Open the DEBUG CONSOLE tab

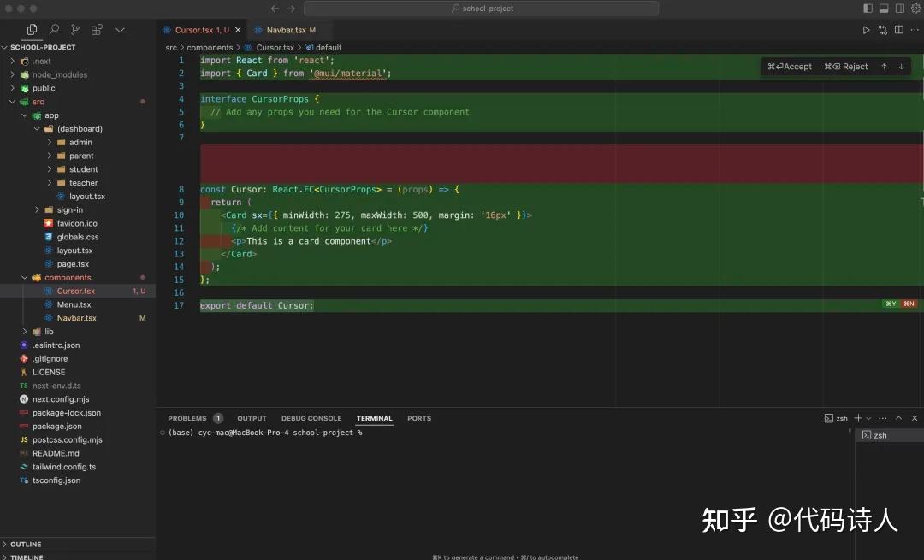click(x=311, y=418)
